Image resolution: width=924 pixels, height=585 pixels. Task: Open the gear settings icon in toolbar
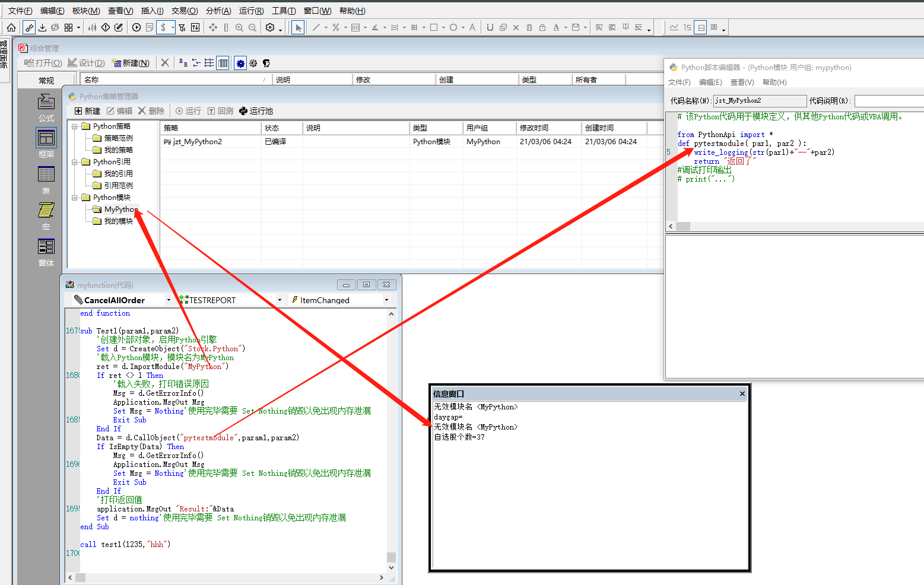270,27
